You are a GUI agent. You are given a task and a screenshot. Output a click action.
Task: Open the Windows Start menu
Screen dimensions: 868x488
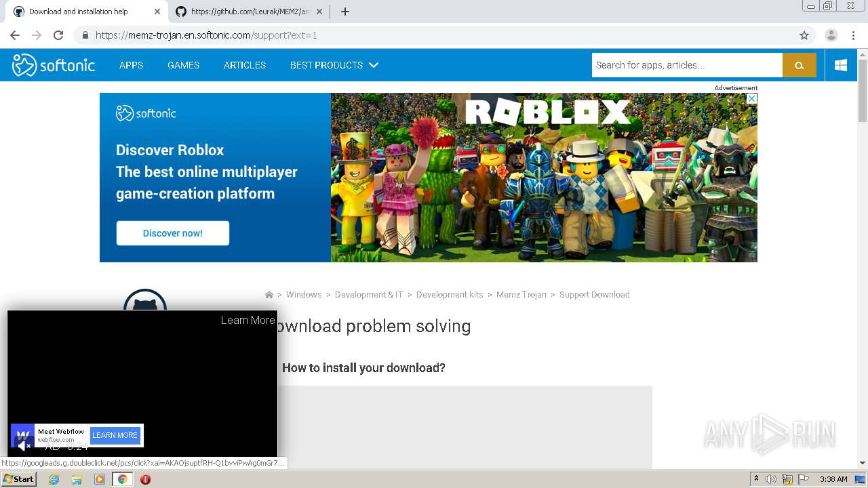[19, 479]
